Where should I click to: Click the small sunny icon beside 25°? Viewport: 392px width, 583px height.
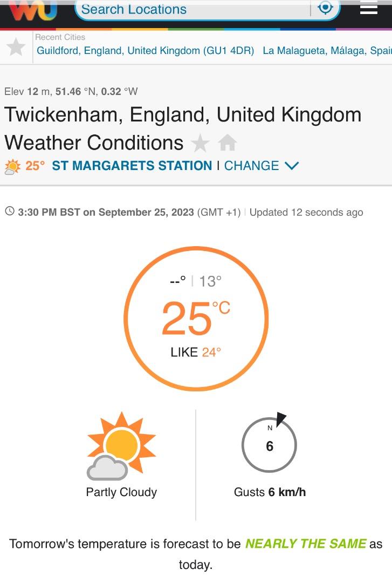12,166
